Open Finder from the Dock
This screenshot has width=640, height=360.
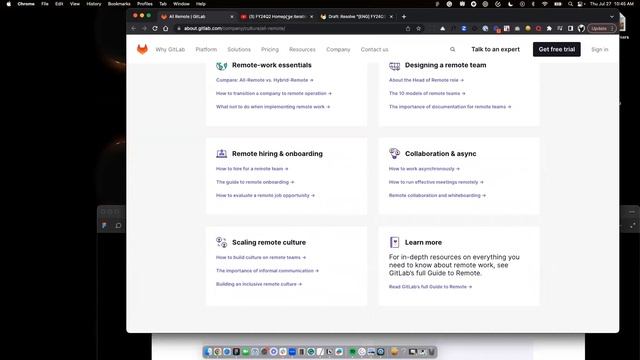coord(209,351)
